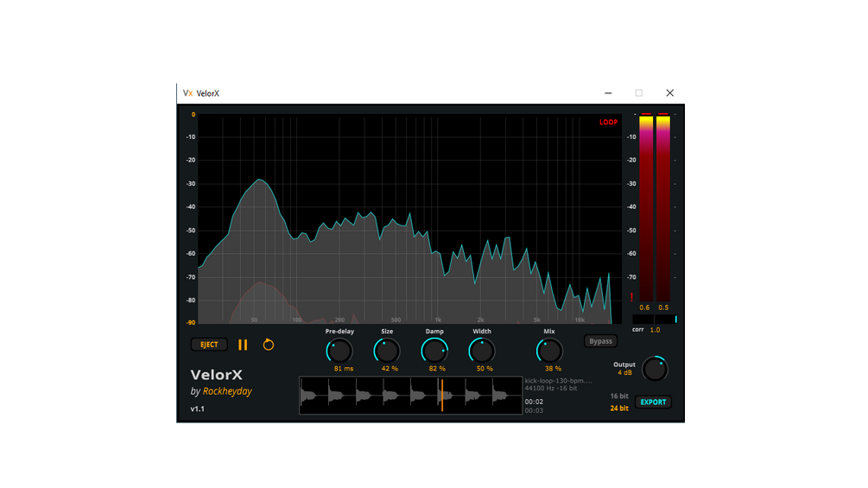This screenshot has width=868, height=488.
Task: Click the Mix knob
Action: (x=549, y=351)
